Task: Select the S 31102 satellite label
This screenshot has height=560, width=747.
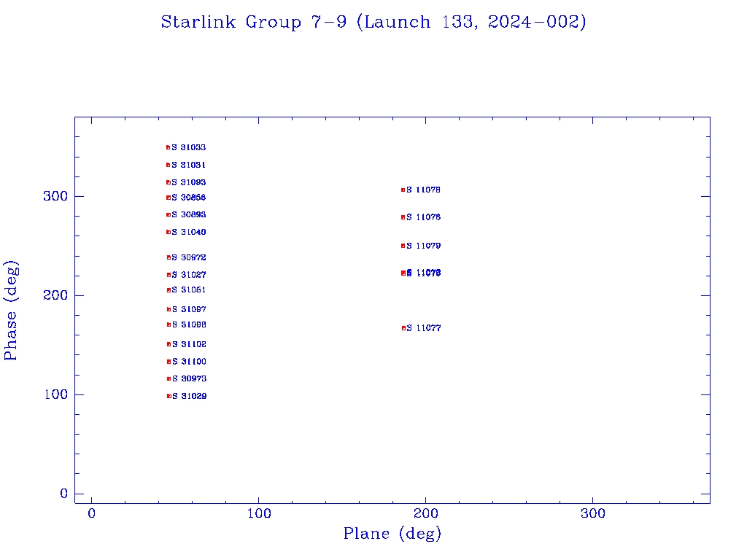Action: point(190,344)
